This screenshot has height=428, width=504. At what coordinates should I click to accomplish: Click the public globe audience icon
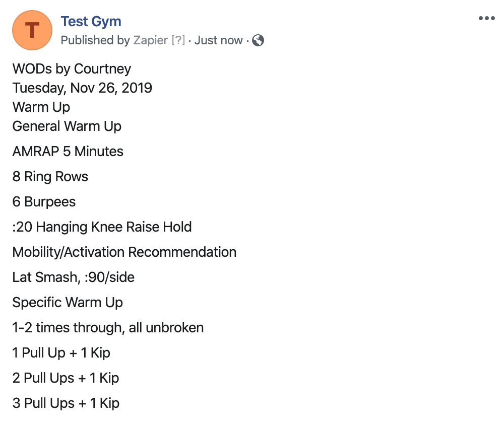point(258,40)
